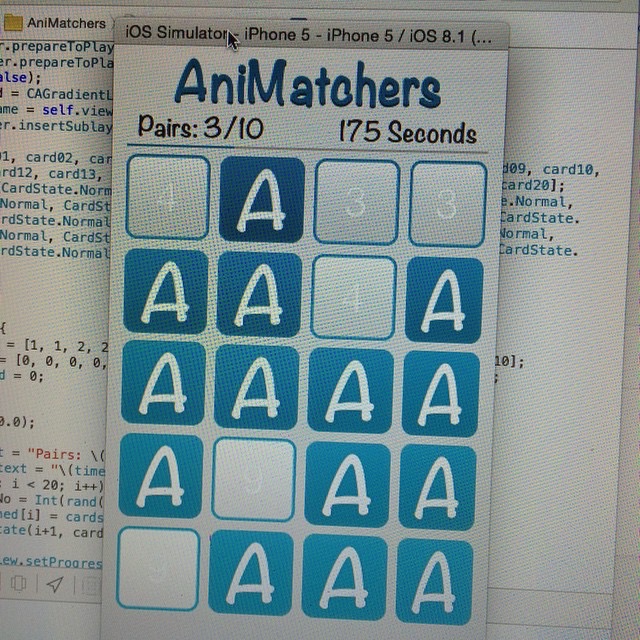Image resolution: width=640 pixels, height=640 pixels.
Task: Click the 'alse);' code line in Xcode
Action: click(x=20, y=77)
